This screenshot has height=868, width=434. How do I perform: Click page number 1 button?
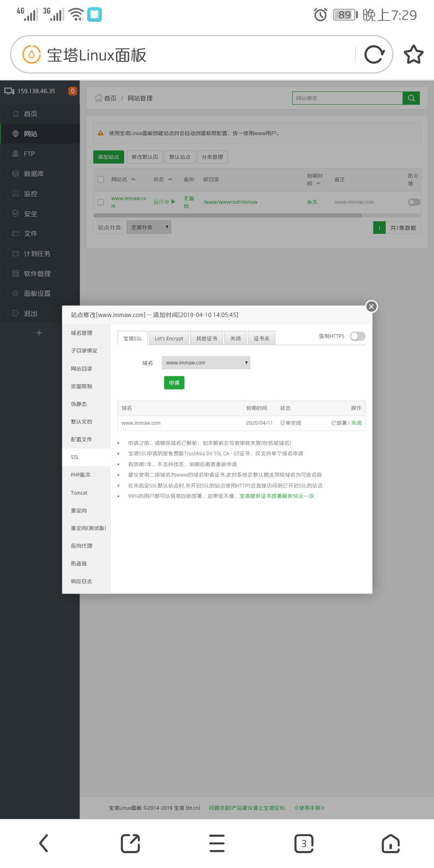[379, 228]
